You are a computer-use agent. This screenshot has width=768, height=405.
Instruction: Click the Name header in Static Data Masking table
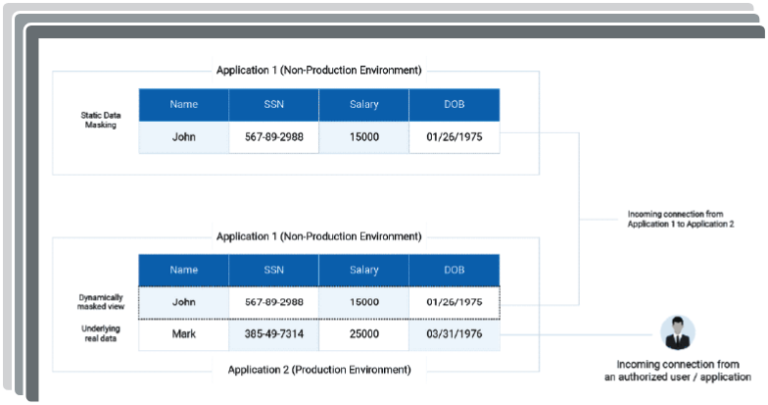(x=183, y=104)
